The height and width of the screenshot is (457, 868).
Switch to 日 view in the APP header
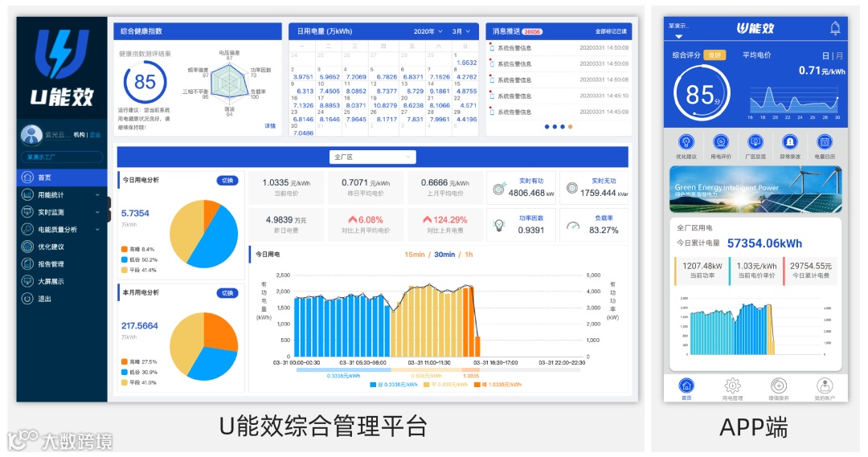[x=825, y=55]
